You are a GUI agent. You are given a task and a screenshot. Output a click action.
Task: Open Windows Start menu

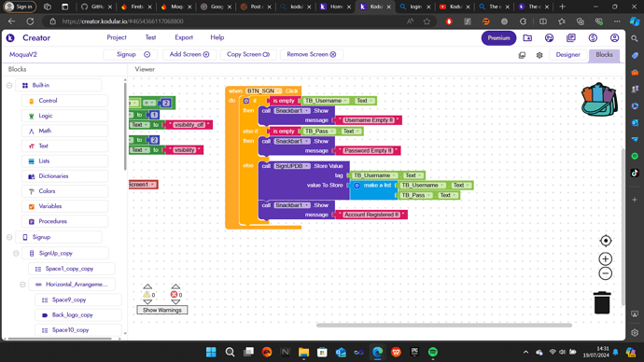click(x=211, y=352)
